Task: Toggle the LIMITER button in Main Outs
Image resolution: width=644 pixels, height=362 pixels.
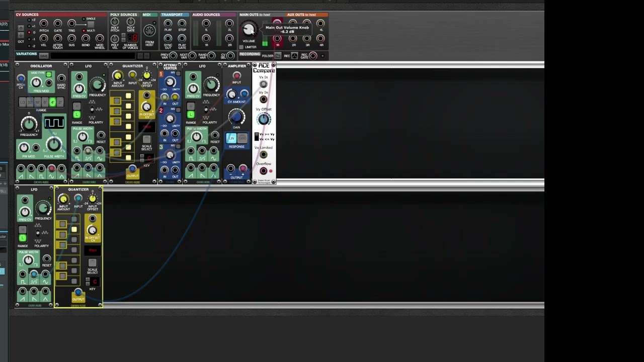Action: pyautogui.click(x=241, y=47)
